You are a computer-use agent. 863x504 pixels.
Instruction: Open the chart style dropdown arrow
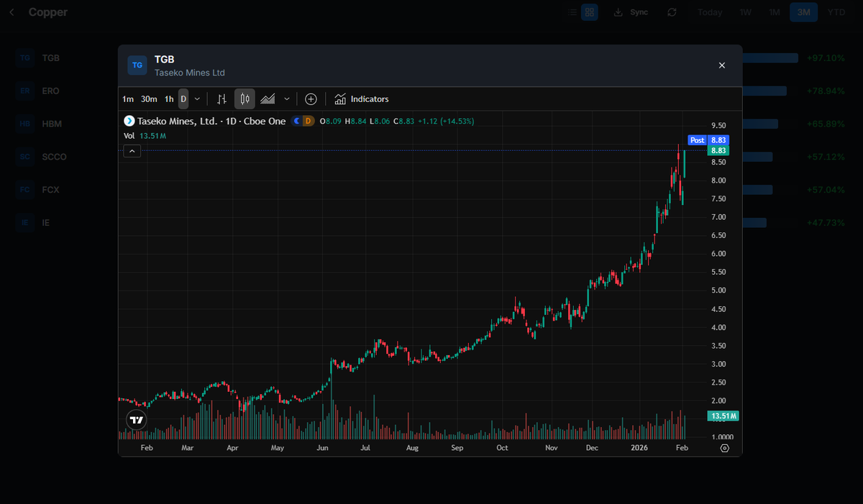coord(287,99)
